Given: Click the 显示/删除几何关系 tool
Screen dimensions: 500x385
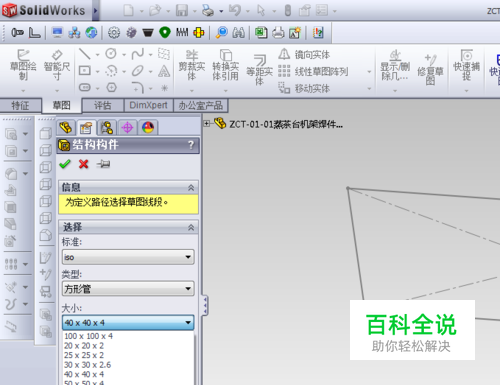Looking at the screenshot, I should point(395,65).
